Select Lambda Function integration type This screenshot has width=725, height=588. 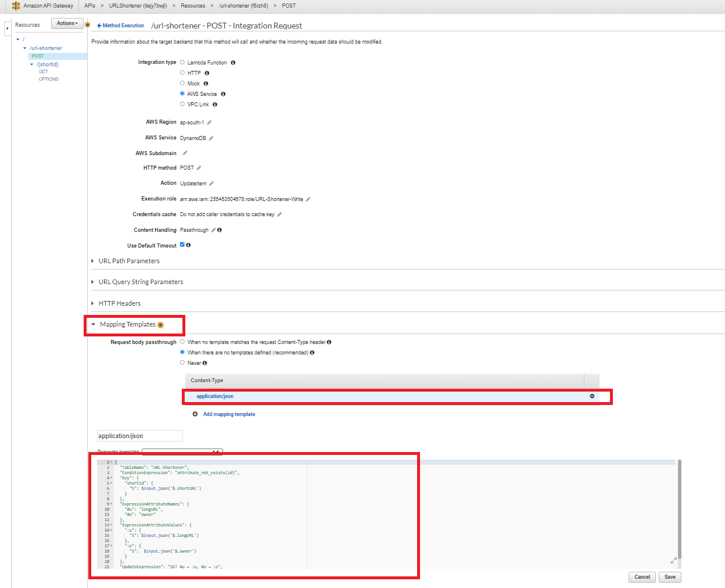click(182, 62)
